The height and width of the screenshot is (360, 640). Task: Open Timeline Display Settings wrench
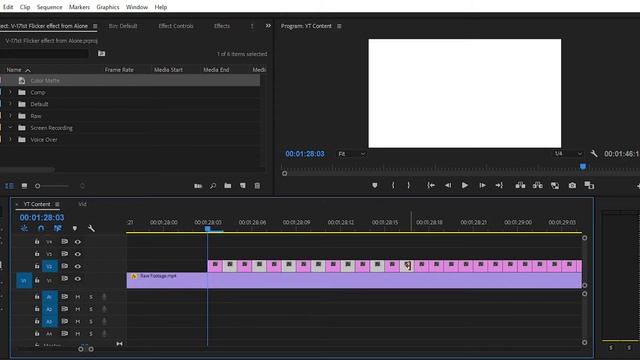point(91,229)
